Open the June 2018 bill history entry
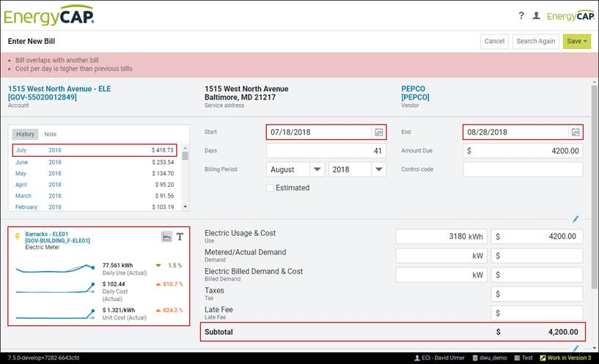 pyautogui.click(x=22, y=162)
